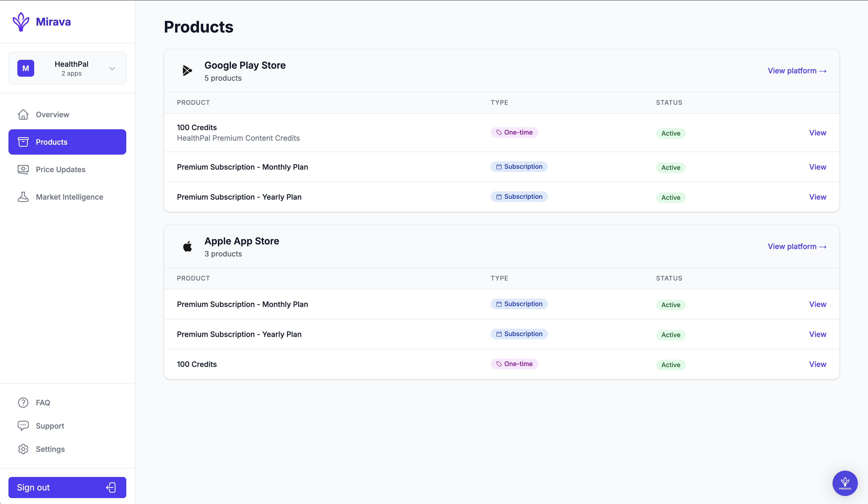Open View platform for Apple App Store
The height and width of the screenshot is (504, 868).
(797, 246)
